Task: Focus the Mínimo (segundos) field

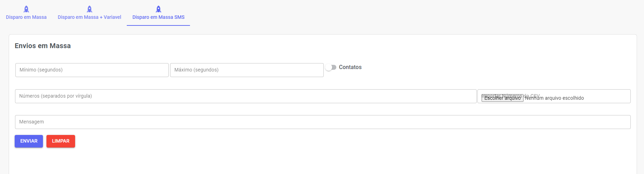Action: click(x=92, y=70)
